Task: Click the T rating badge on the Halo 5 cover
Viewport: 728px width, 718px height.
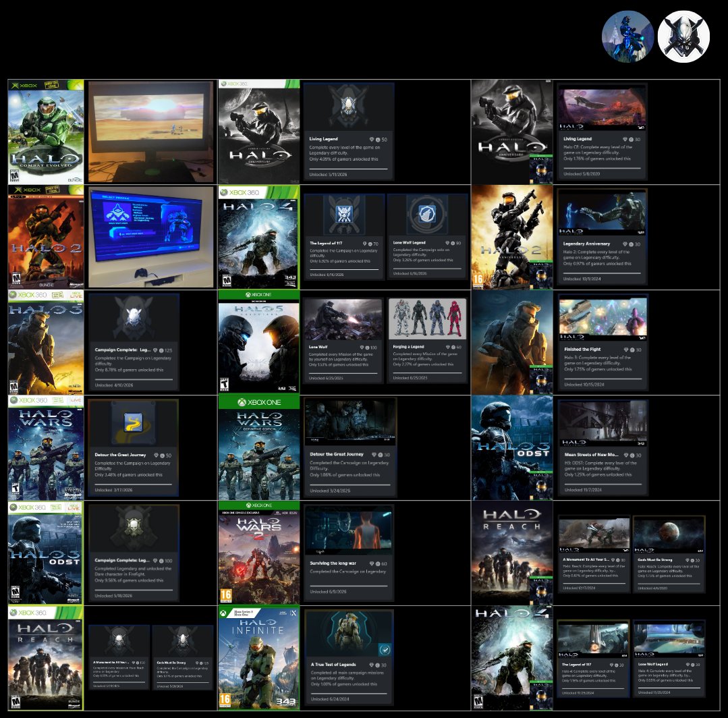Action: pyautogui.click(x=224, y=385)
